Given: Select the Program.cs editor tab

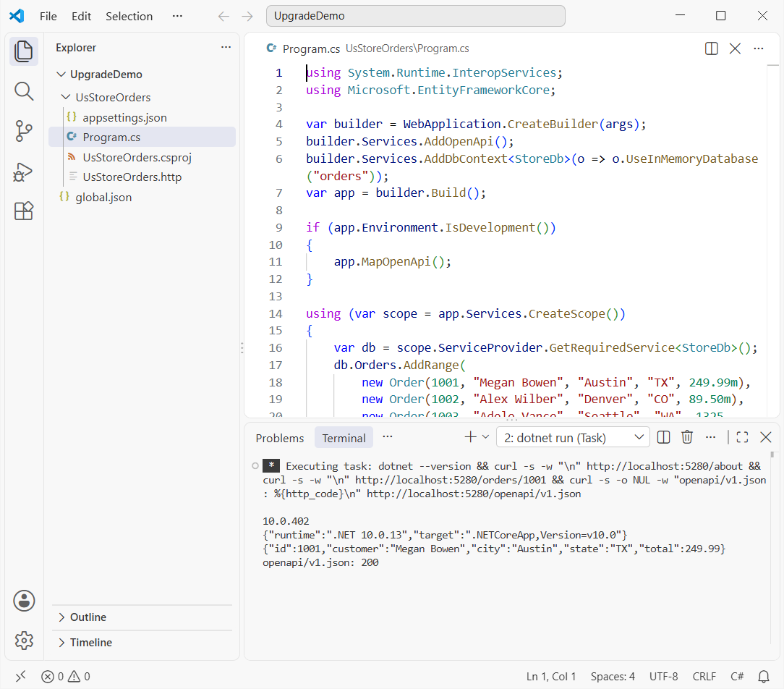Looking at the screenshot, I should (x=311, y=48).
